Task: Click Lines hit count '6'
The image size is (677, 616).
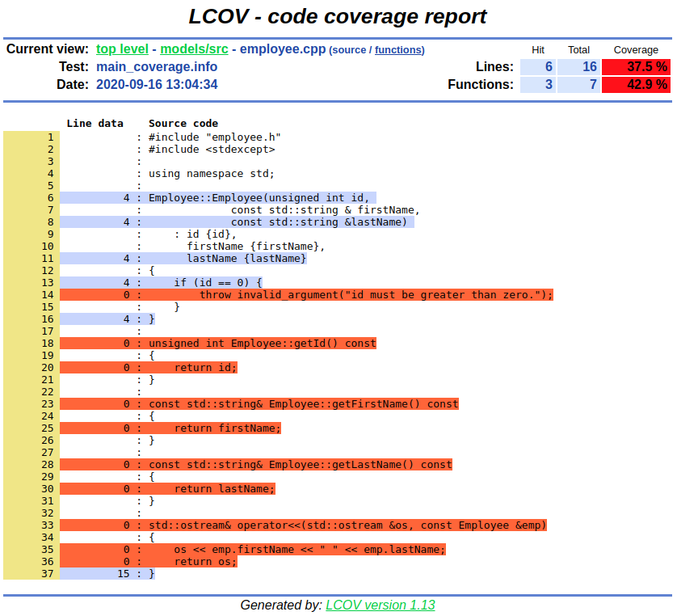Action: coord(538,67)
